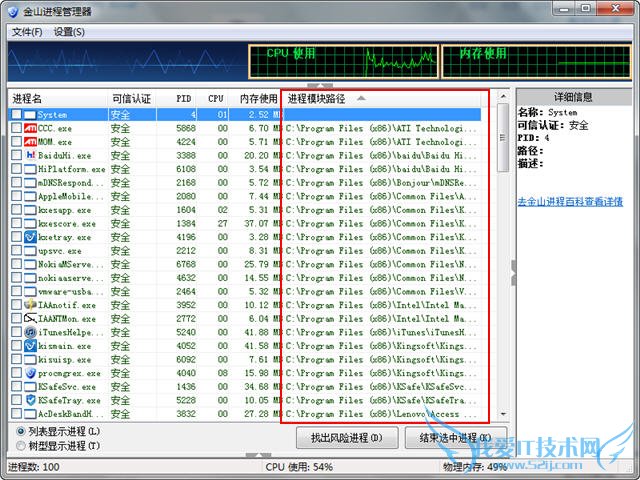Viewport: 640px width, 480px height.
Task: Check the kisuisp.exe checkbox
Action: [x=16, y=359]
